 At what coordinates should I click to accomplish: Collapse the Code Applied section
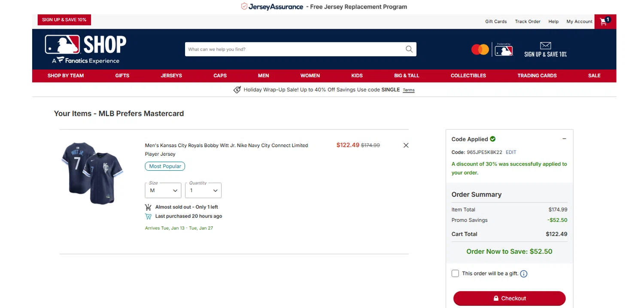pyautogui.click(x=564, y=139)
